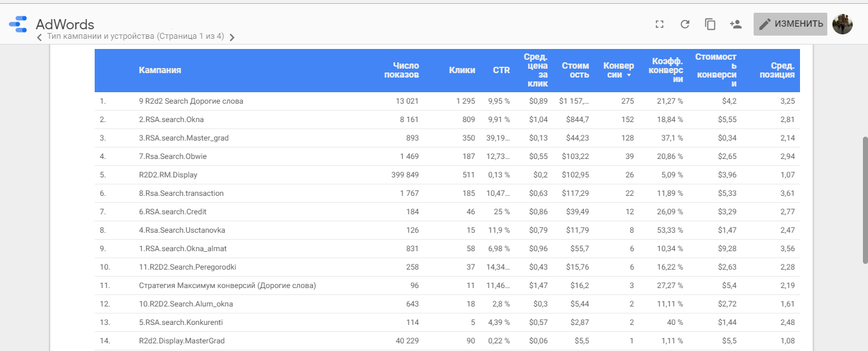
Task: Sort by Клики column header
Action: (462, 70)
